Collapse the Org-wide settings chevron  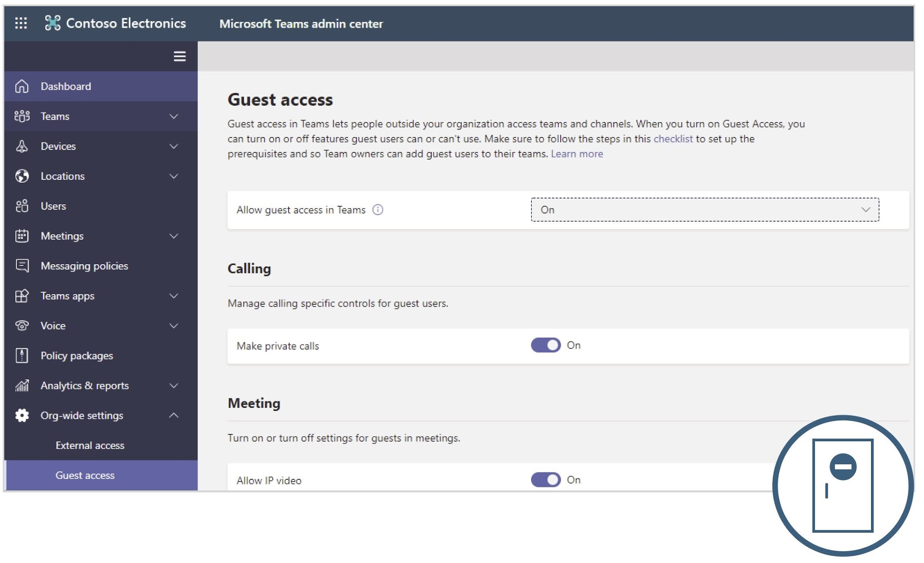pyautogui.click(x=173, y=415)
